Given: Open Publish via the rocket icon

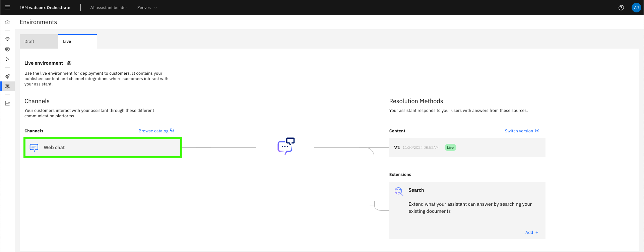Looking at the screenshot, I should [x=7, y=76].
